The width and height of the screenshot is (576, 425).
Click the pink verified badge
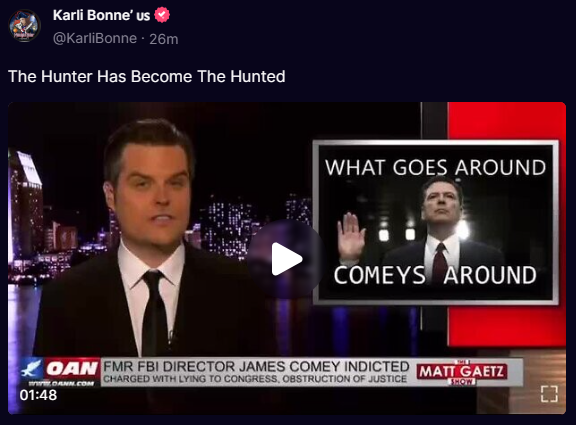(162, 15)
